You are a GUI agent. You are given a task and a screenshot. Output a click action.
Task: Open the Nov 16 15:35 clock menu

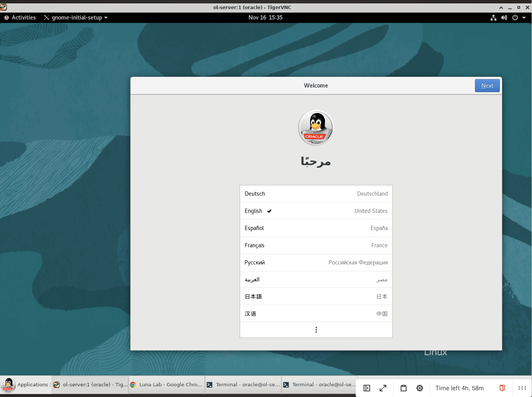[x=266, y=17]
